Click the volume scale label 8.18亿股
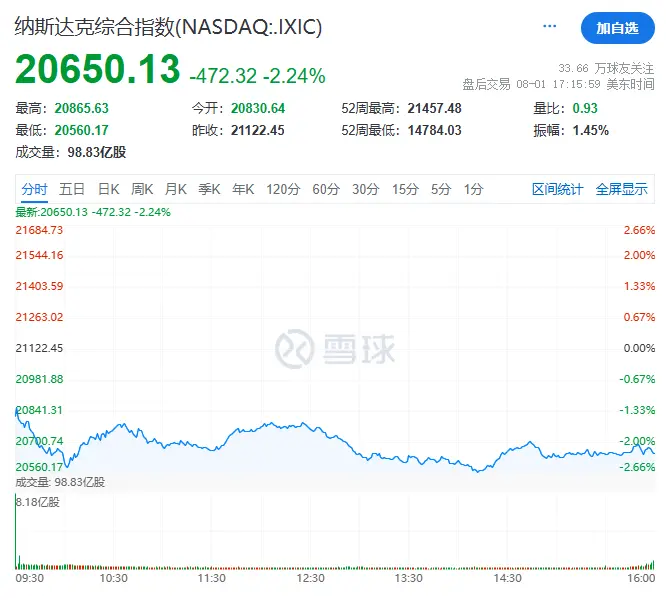 (37, 502)
